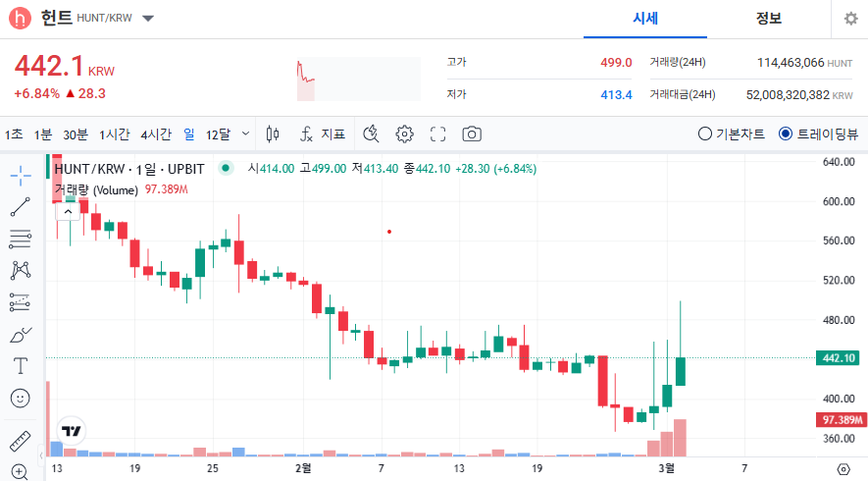
Task: Click the HUNT coin logo
Action: point(20,19)
